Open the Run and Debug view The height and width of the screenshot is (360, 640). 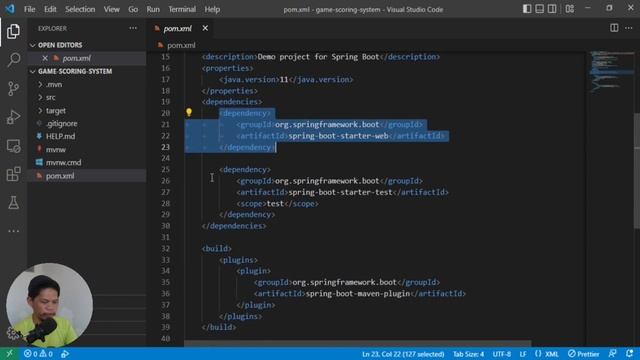tap(13, 117)
